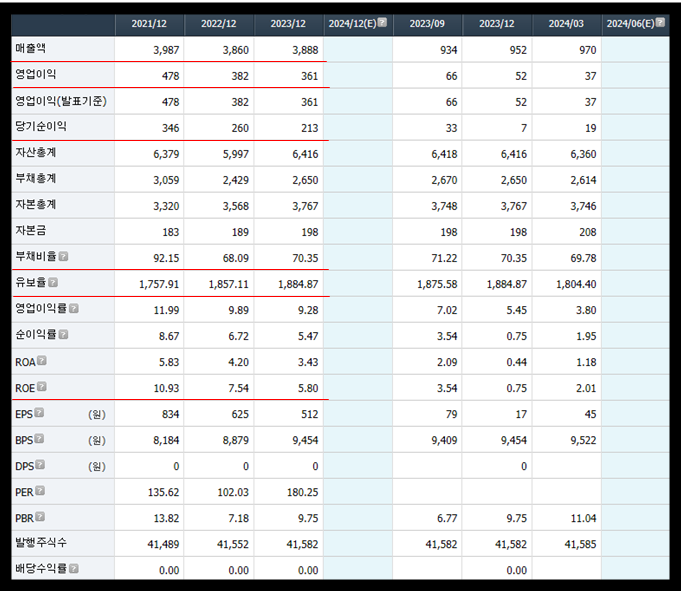Click the 부채비율 label text
681x591 pixels.
point(36,257)
